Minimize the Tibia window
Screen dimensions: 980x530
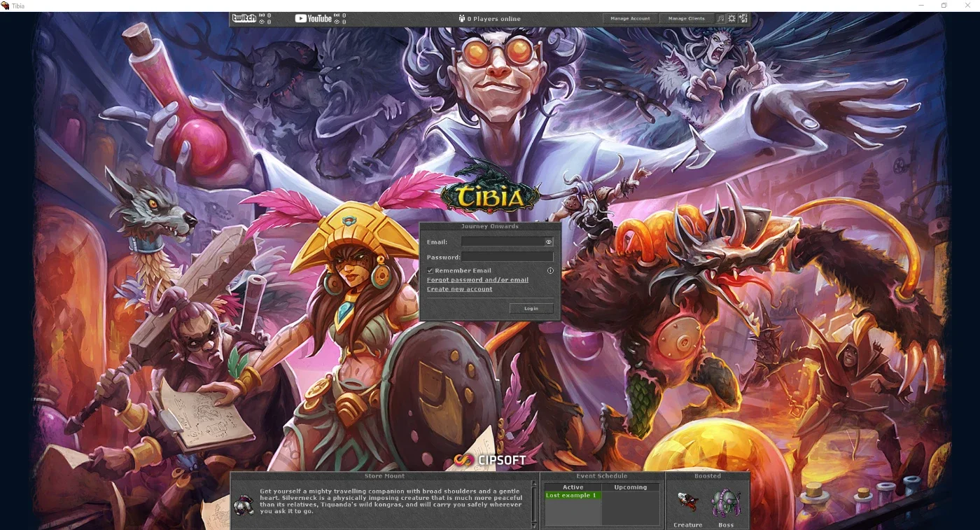point(921,6)
